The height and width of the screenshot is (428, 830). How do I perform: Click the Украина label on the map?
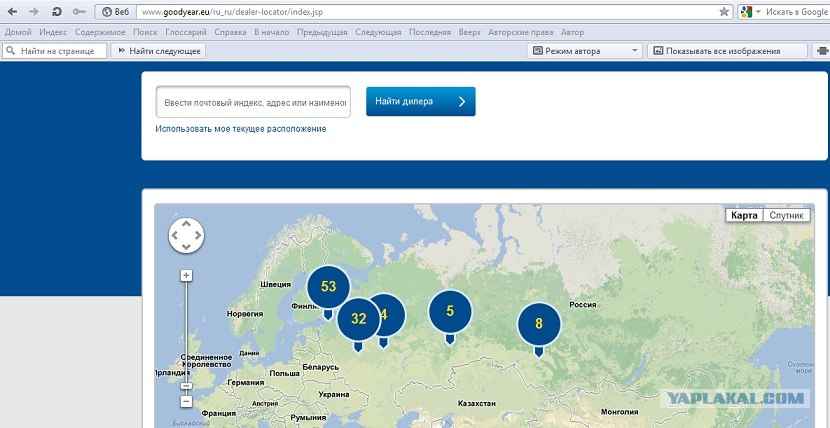(x=334, y=394)
